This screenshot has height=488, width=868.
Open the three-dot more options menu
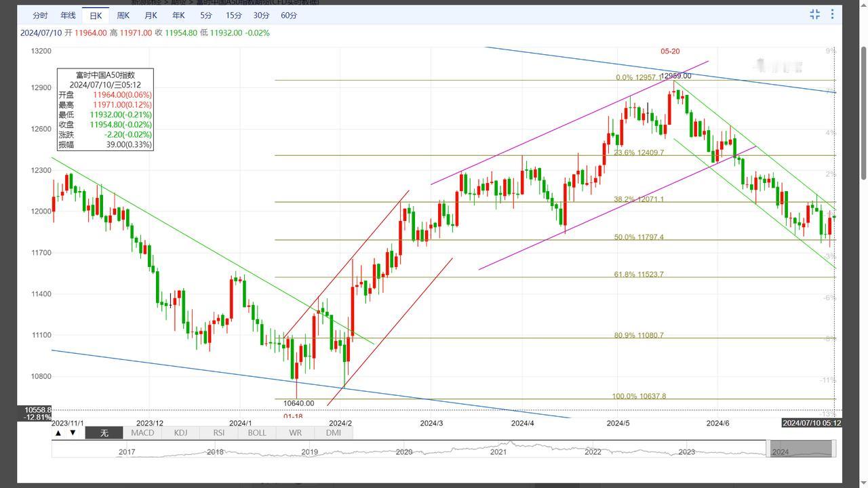[832, 14]
